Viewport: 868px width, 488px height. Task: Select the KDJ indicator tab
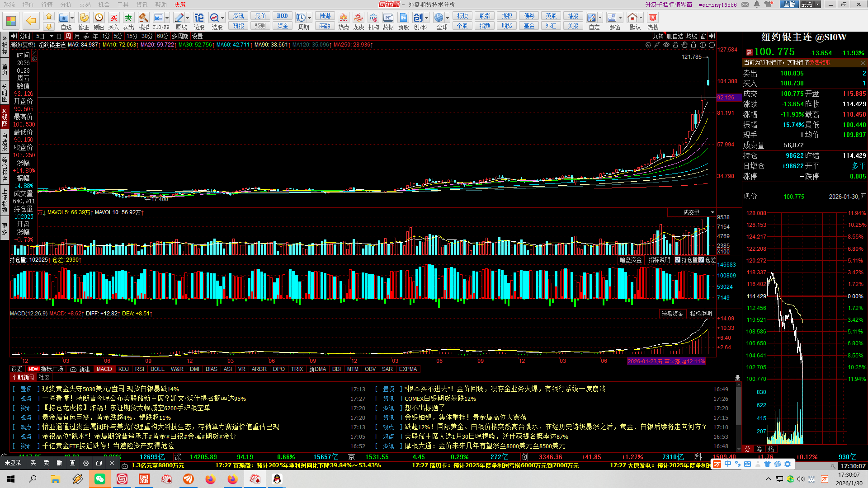123,369
